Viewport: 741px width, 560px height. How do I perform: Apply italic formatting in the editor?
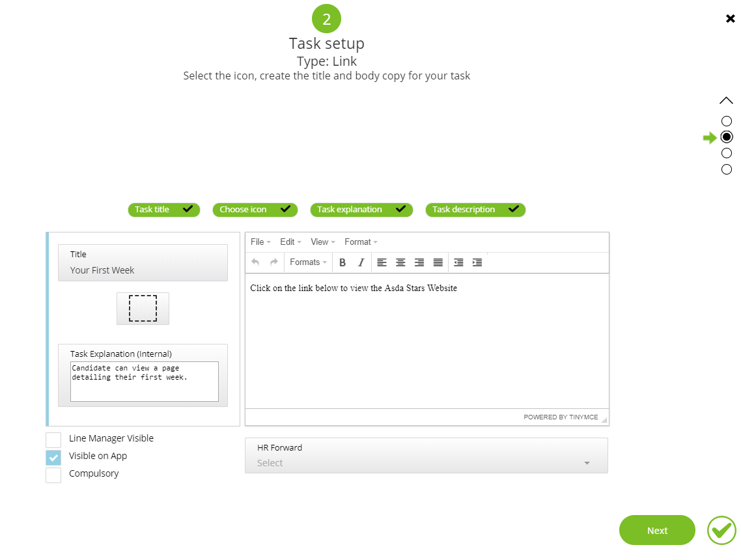[361, 262]
